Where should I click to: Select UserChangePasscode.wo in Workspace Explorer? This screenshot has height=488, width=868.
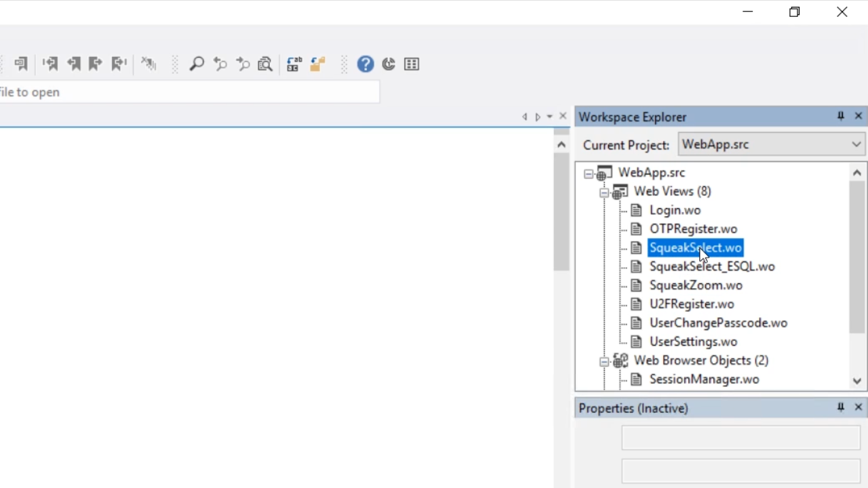[718, 323]
